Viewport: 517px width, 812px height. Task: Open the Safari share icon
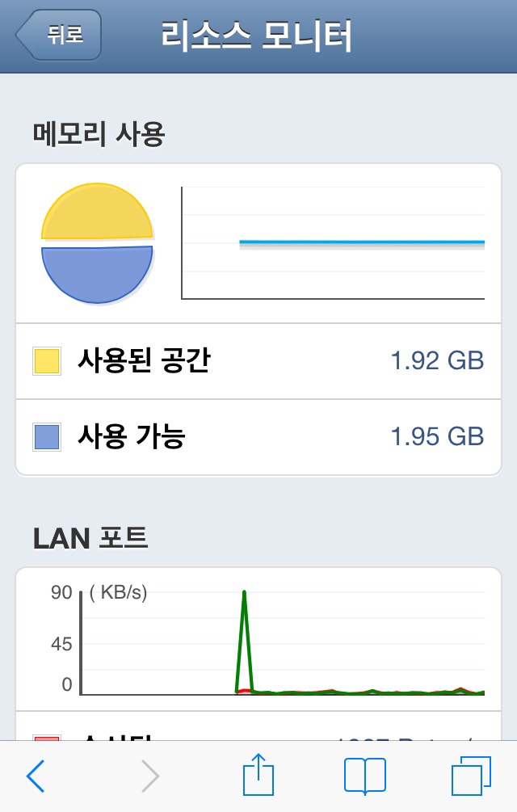click(x=258, y=774)
